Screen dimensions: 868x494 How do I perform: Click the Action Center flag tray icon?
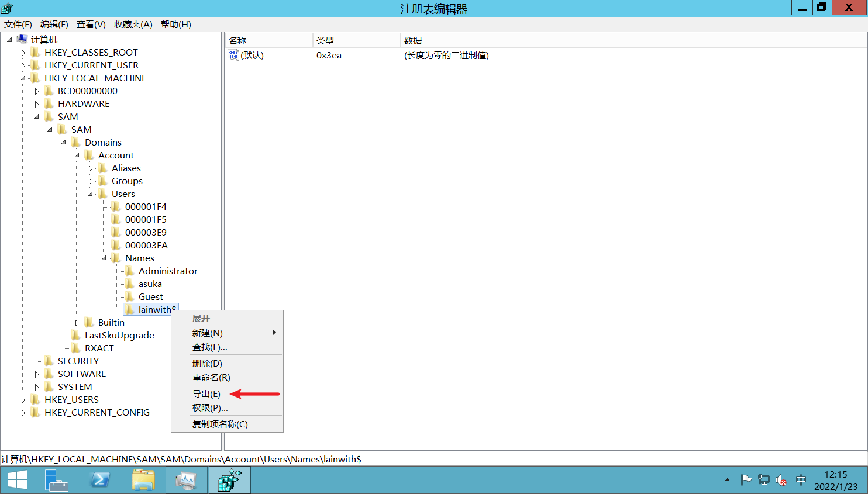(746, 480)
